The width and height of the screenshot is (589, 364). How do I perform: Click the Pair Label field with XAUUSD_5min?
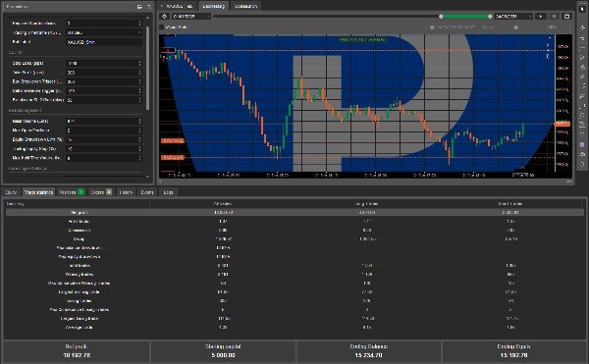104,42
